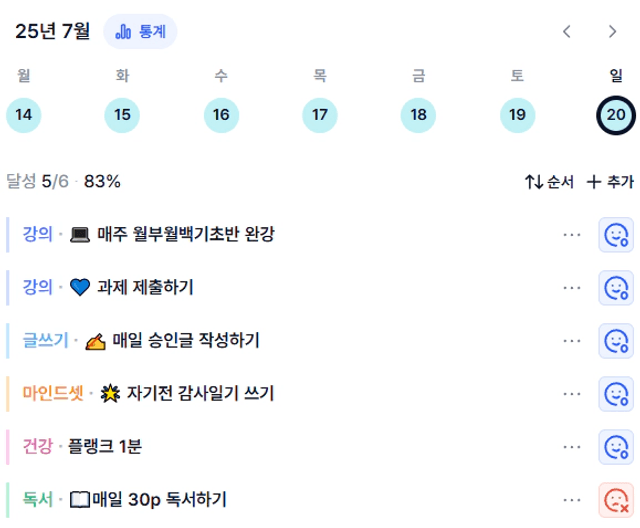Open more options for 매일 30p 독서하기
Image resolution: width=640 pixels, height=528 pixels.
(572, 500)
